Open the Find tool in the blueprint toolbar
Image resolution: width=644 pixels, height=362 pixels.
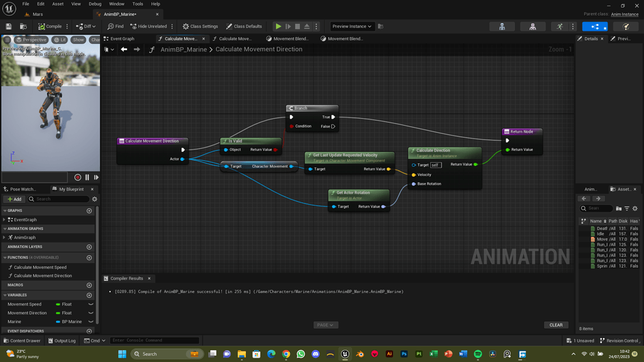[x=117, y=26]
